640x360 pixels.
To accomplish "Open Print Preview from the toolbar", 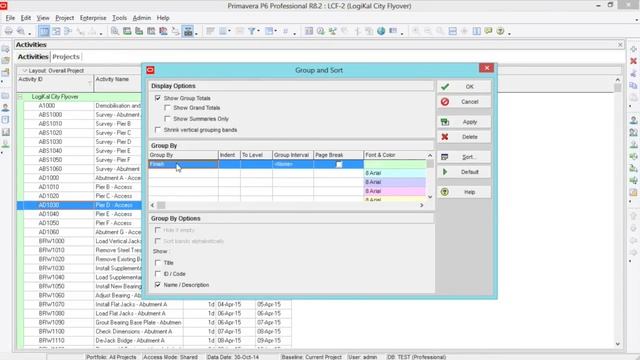I will coord(21,31).
